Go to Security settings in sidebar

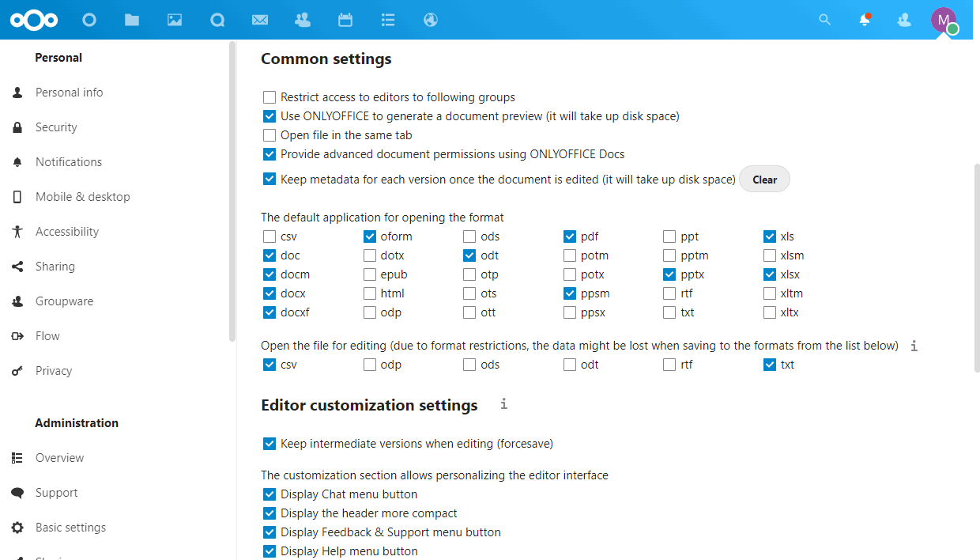(x=56, y=127)
